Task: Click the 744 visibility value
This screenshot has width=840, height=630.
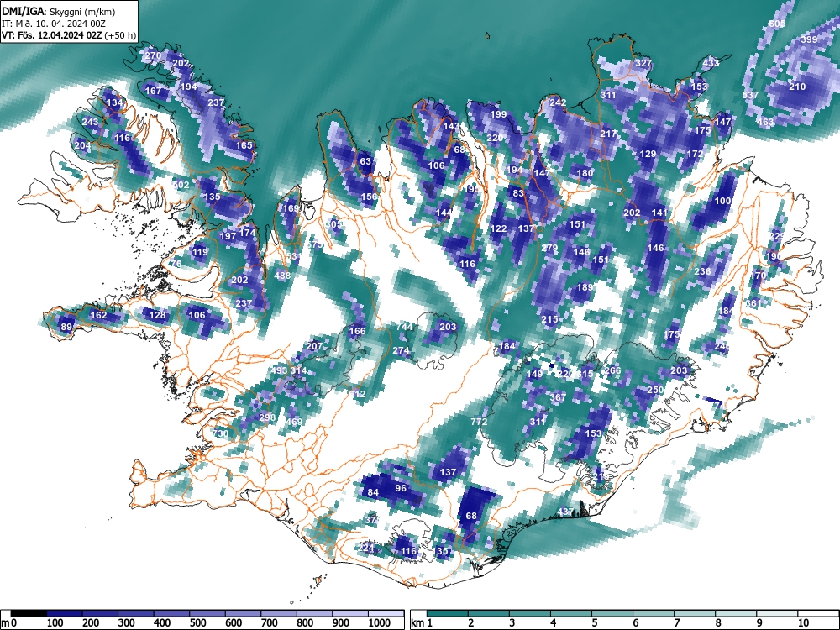Action: [x=405, y=327]
